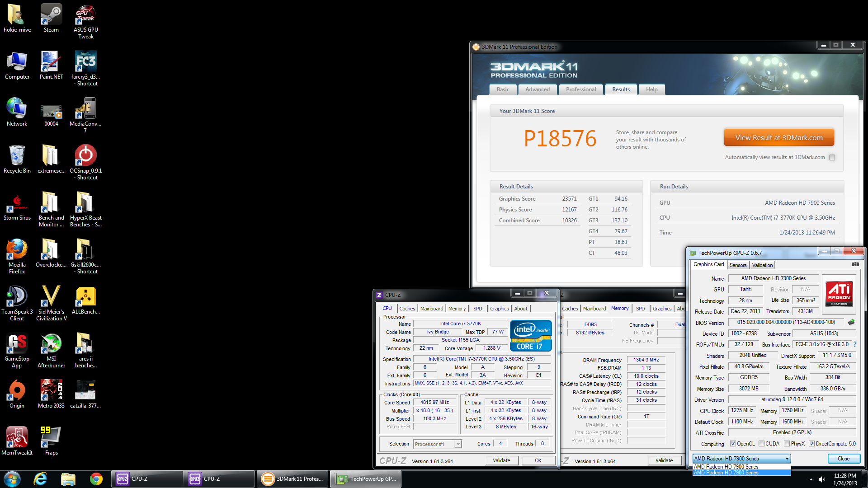The height and width of the screenshot is (488, 868).
Task: Open MSI Afterburner desktop icon
Action: point(51,350)
